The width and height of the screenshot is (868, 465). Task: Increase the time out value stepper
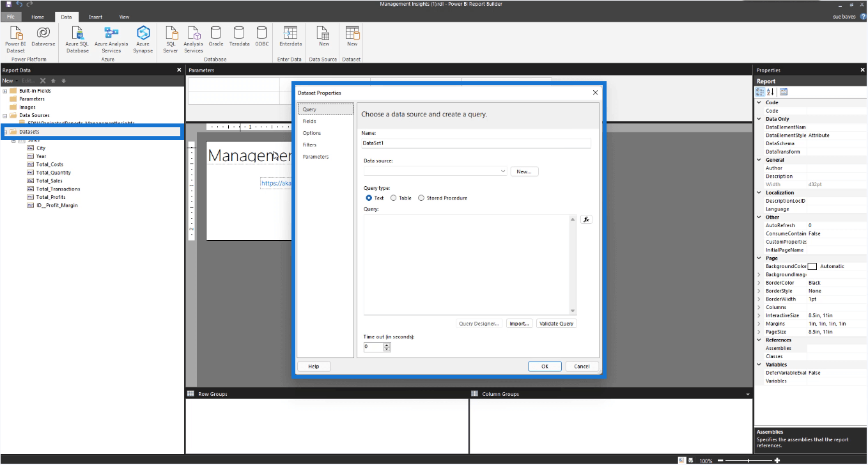point(387,345)
